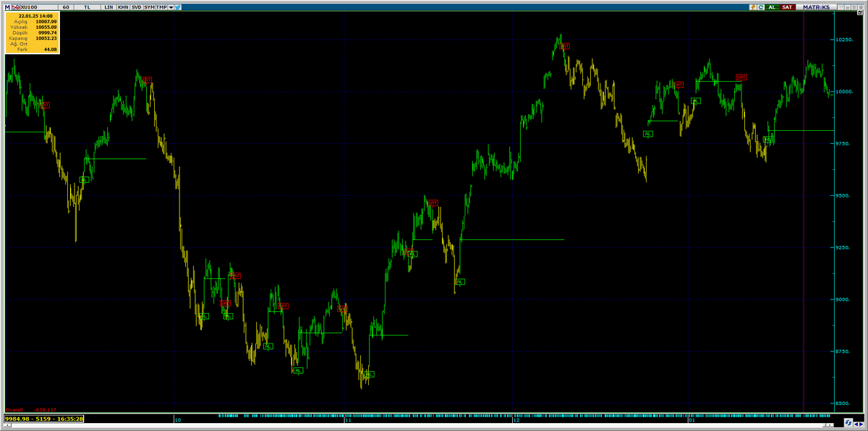The width and height of the screenshot is (868, 431).
Task: Click the 8500 price axis label
Action: click(843, 403)
